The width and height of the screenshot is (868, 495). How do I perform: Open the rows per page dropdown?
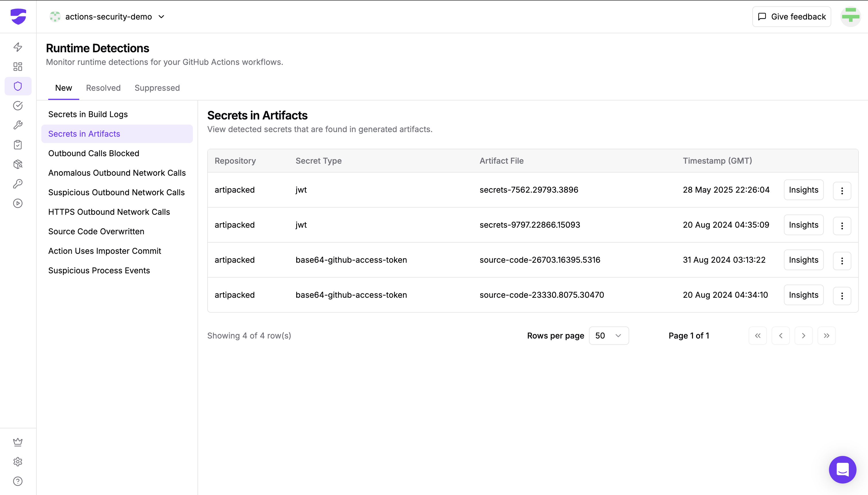point(608,336)
